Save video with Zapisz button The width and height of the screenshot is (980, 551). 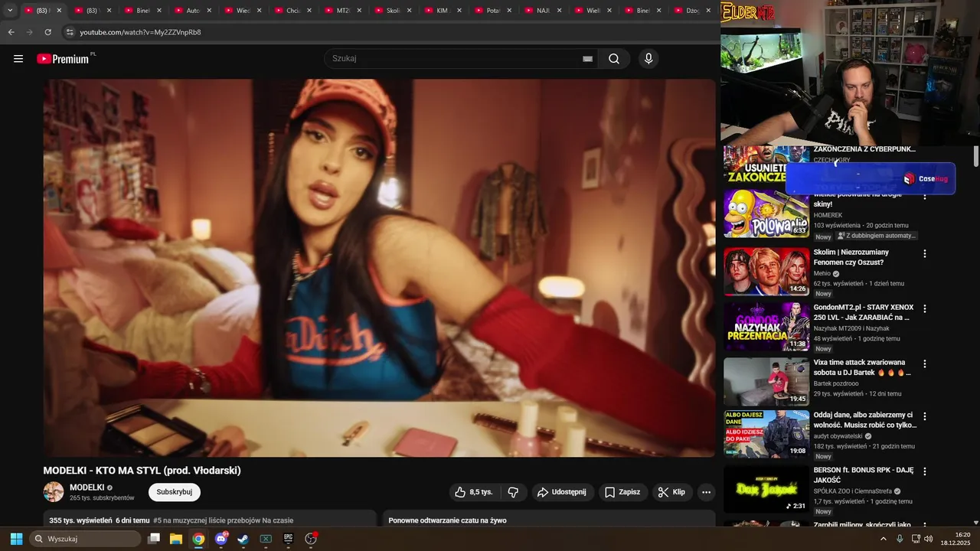click(x=622, y=492)
